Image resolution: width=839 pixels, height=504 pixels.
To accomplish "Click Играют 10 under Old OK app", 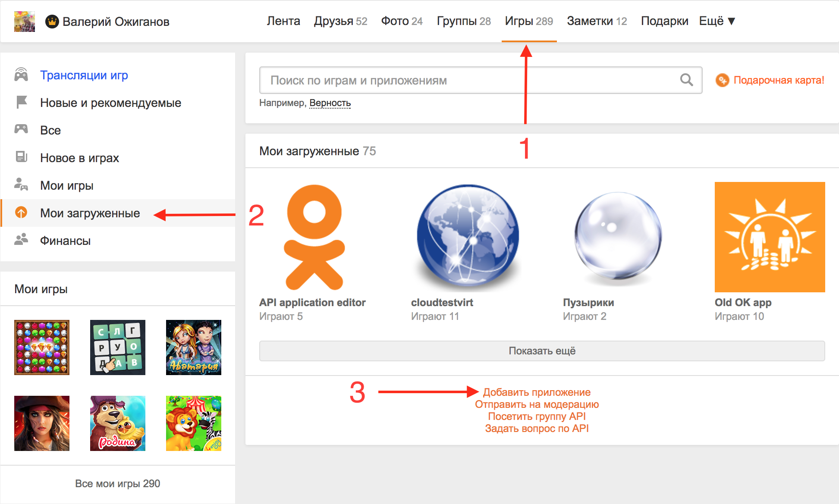I will tap(739, 316).
